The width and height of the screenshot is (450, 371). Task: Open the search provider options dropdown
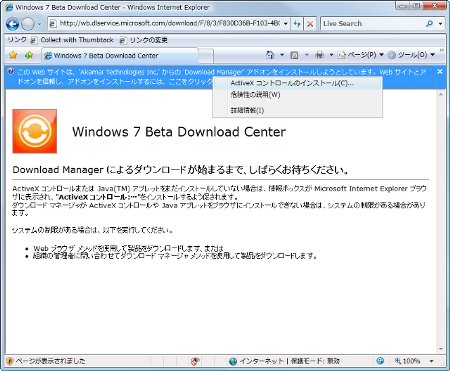[440, 24]
